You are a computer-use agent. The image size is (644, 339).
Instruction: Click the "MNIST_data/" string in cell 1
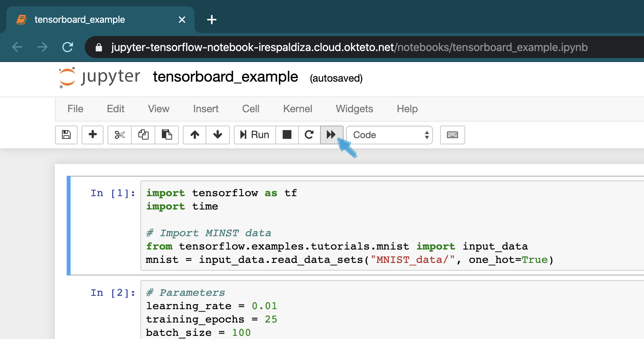(413, 260)
